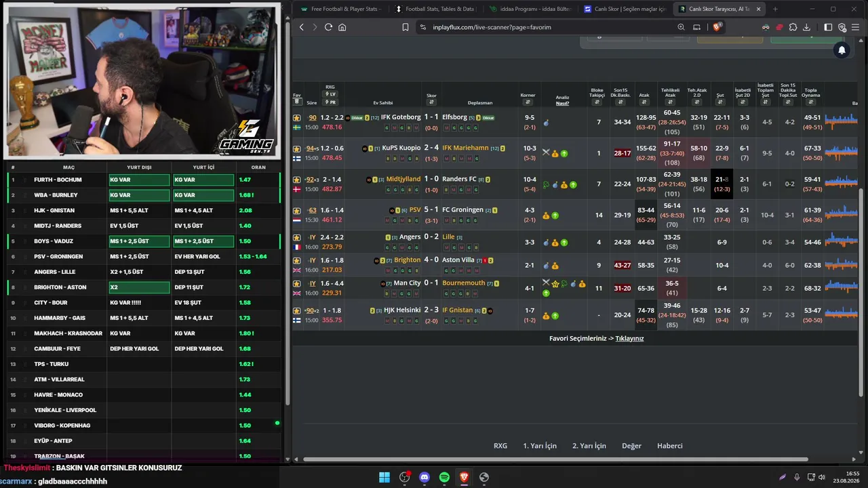The image size is (868, 488).
Task: Open the Brave Shields lion icon
Action: 717,27
